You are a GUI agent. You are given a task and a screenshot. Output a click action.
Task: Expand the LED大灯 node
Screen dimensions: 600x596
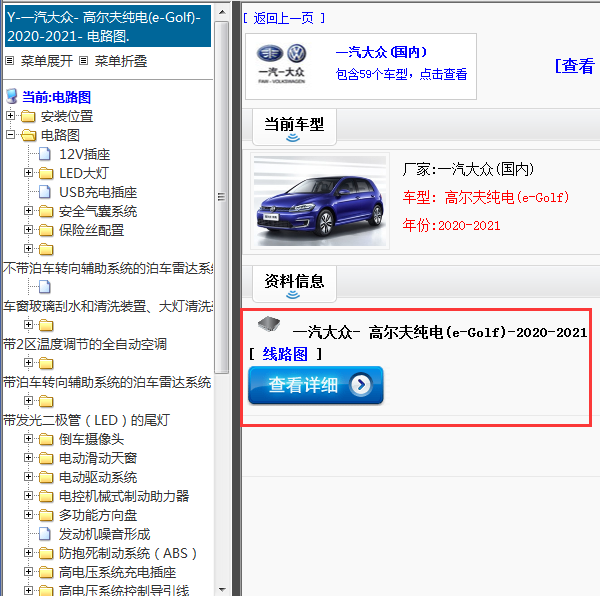28,172
